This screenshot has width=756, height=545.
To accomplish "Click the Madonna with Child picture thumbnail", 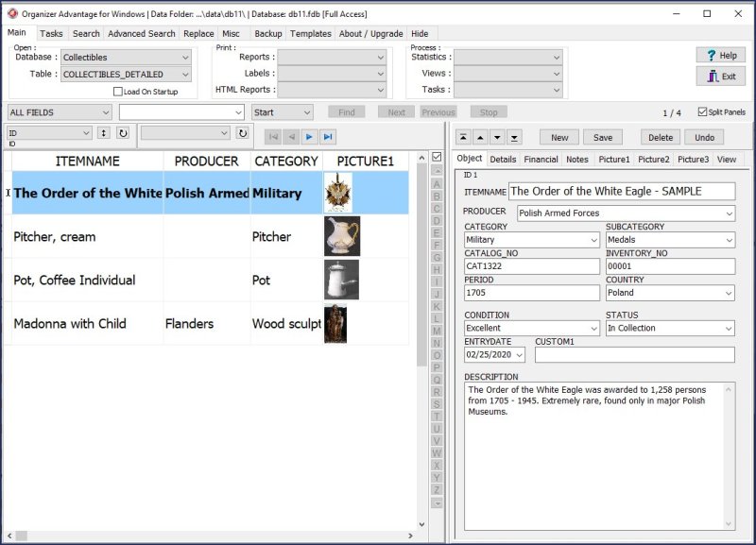I will [335, 323].
